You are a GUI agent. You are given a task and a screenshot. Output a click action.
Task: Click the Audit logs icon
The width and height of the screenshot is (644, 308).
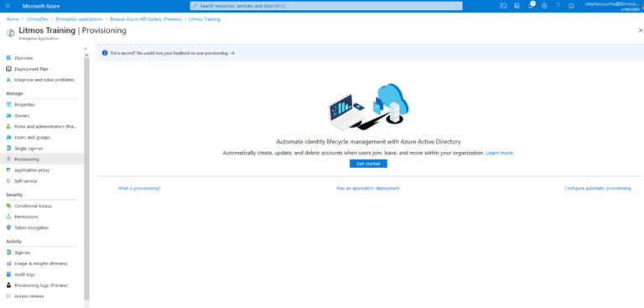click(8, 274)
